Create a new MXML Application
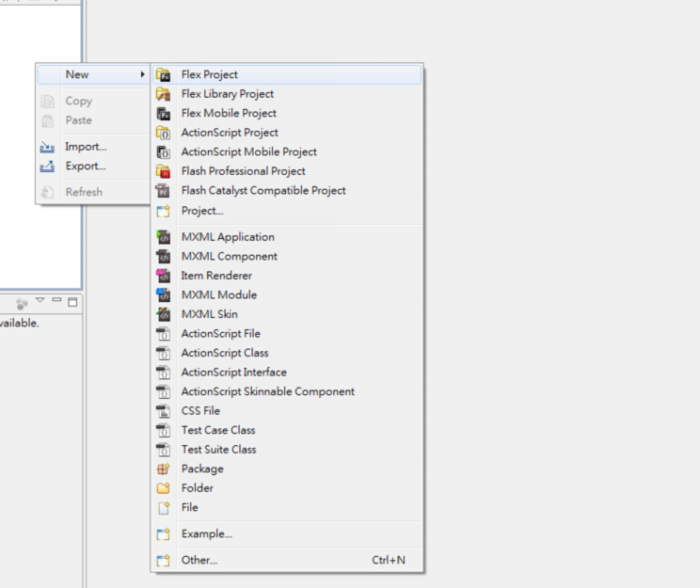The width and height of the screenshot is (700, 588). pyautogui.click(x=287, y=237)
